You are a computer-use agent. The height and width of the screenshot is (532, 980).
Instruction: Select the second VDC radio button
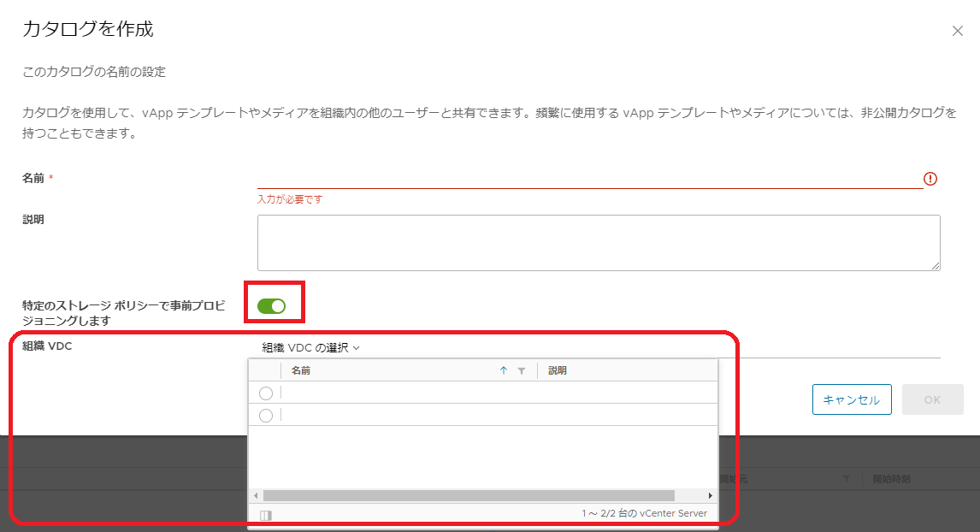266,414
